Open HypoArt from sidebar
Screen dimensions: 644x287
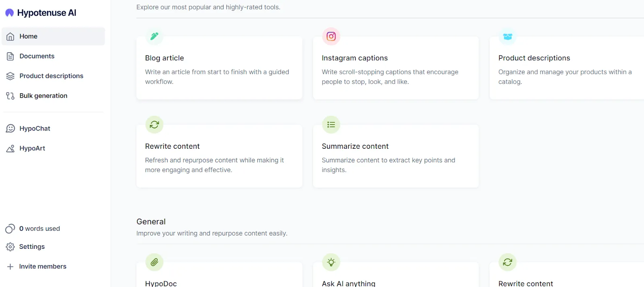pyautogui.click(x=53, y=148)
